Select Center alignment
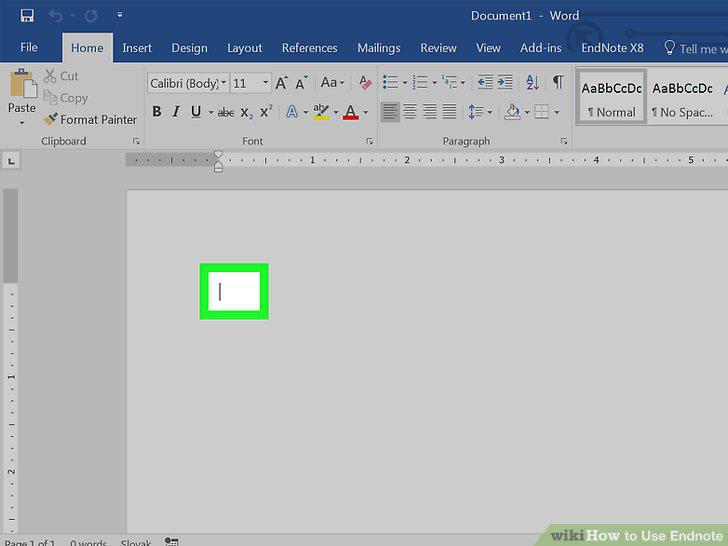The width and height of the screenshot is (728, 546). pyautogui.click(x=410, y=112)
